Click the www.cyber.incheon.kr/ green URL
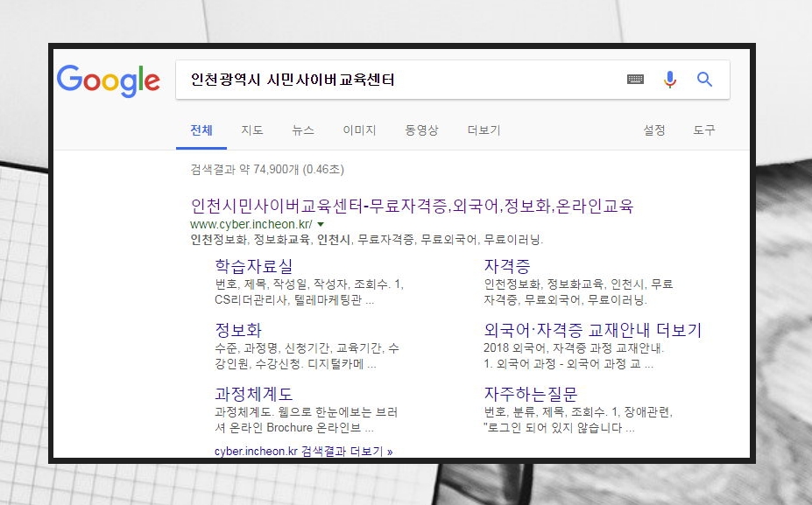This screenshot has height=505, width=812. point(251,225)
